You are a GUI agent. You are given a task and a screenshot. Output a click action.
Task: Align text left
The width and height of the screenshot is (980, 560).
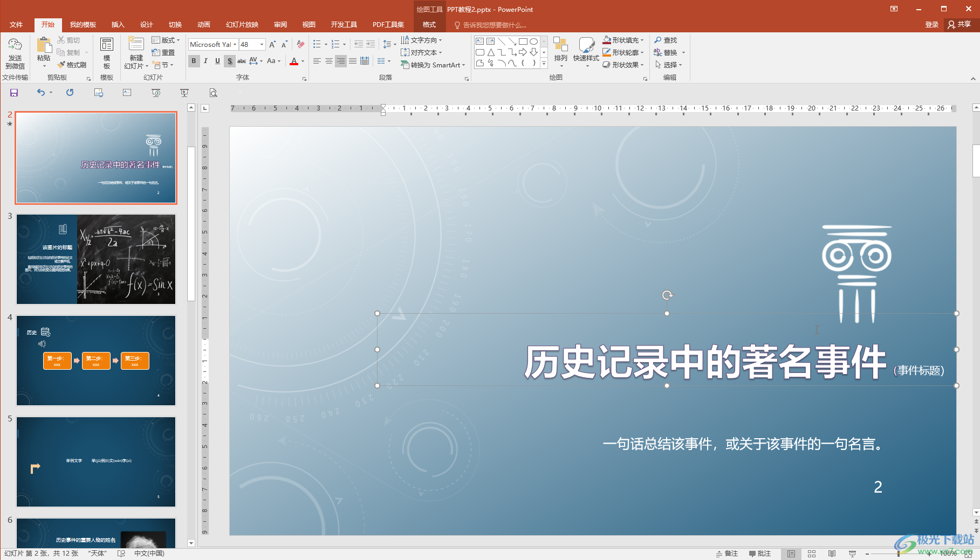317,61
